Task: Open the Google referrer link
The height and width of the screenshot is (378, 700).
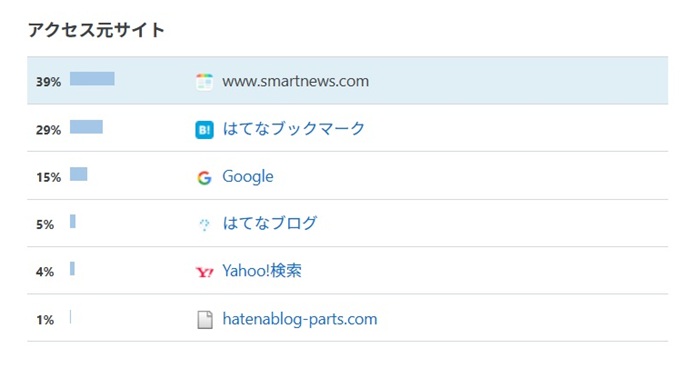Action: pos(248,177)
